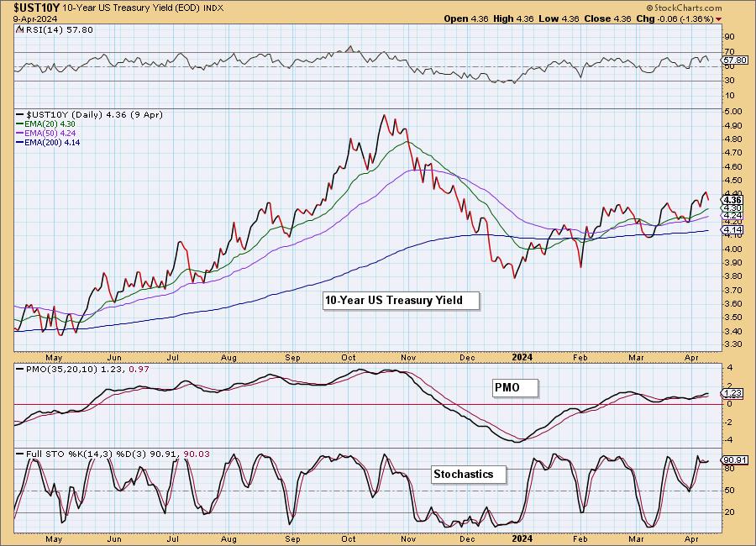Image resolution: width=756 pixels, height=546 pixels.
Task: Click the Open 4.36 value in header
Action: [x=465, y=18]
